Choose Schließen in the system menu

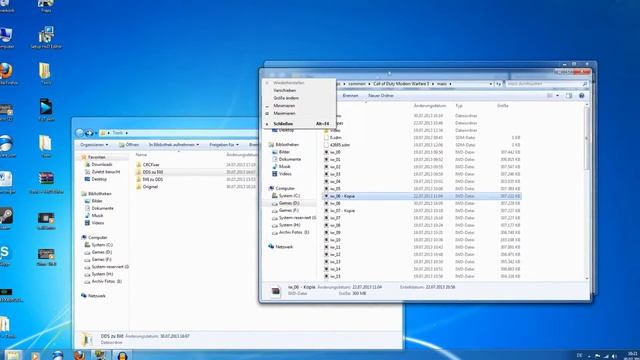click(283, 124)
